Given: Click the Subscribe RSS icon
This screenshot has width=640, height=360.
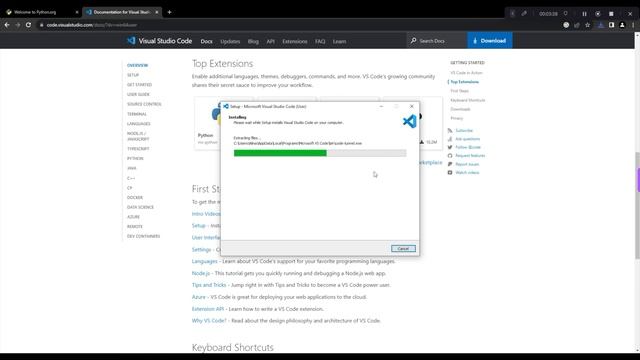Looking at the screenshot, I should (450, 131).
